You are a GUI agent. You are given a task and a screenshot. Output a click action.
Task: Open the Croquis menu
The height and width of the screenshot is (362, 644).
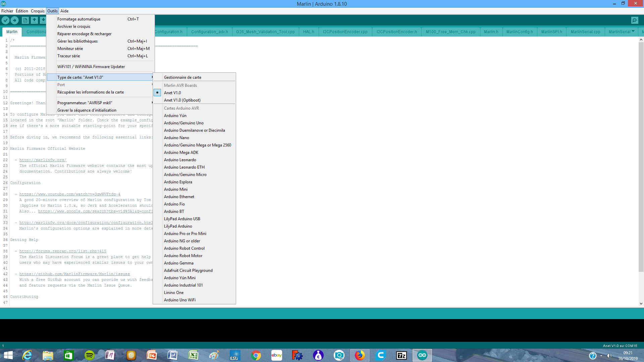coord(38,11)
